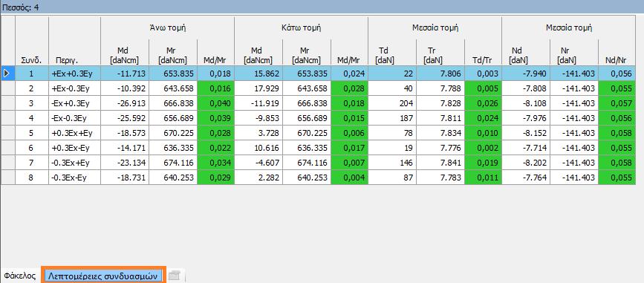The image size is (644, 283).
Task: Click the Td value 187 cell
Action: click(x=391, y=118)
